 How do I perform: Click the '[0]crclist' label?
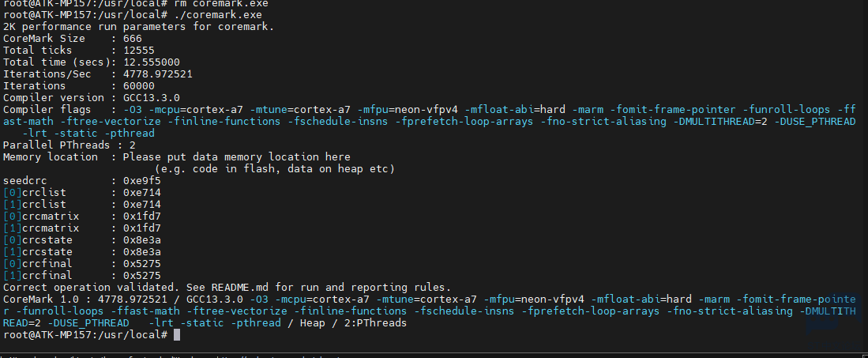pos(35,192)
